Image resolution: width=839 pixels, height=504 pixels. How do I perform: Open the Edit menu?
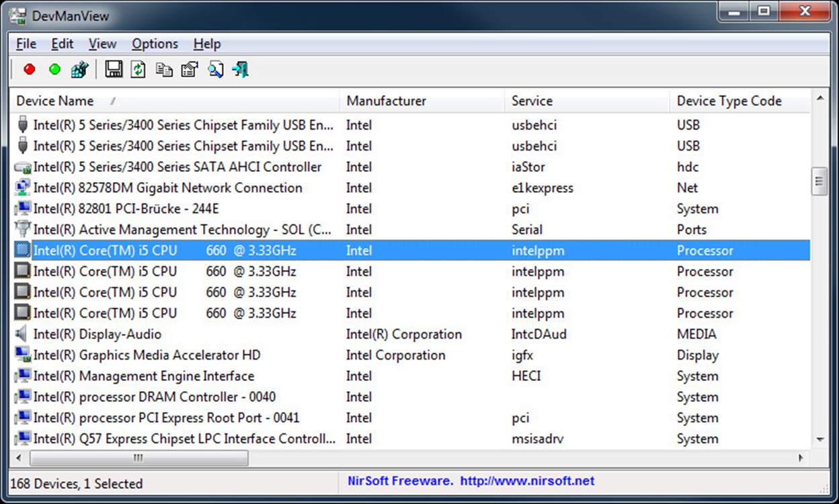coord(63,44)
